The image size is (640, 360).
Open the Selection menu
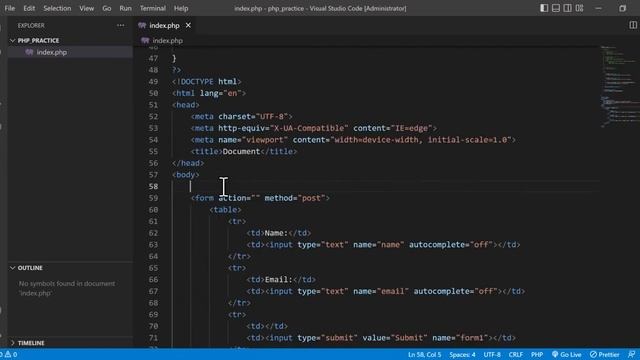[x=57, y=8]
